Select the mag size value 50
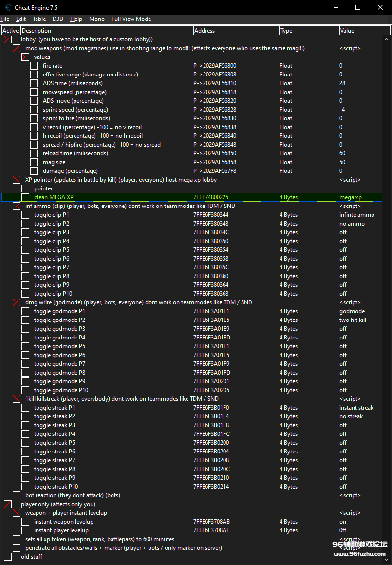 point(342,162)
